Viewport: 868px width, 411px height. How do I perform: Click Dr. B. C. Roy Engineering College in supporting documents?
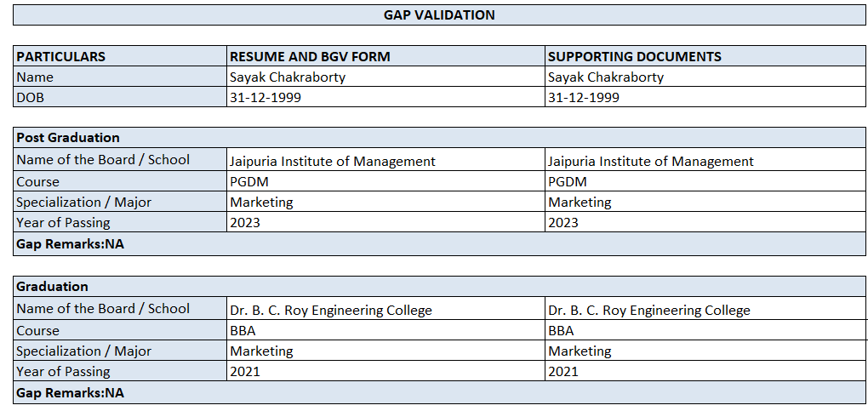coord(649,310)
